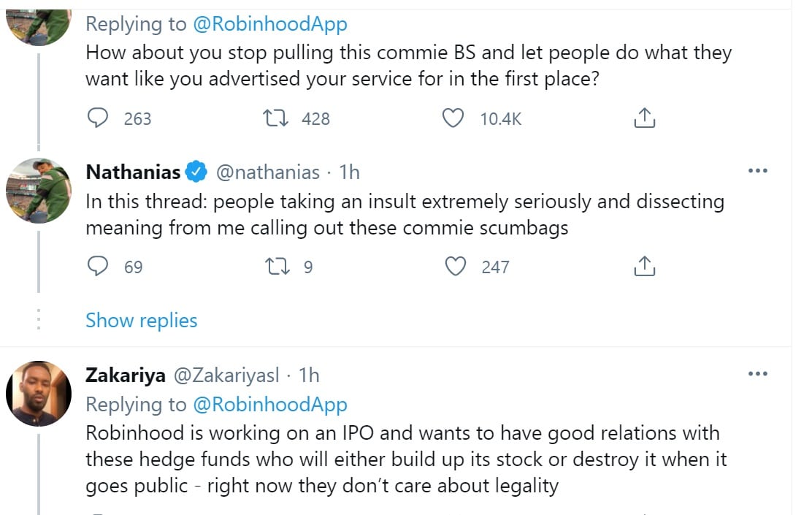Share Nathanias's insult thread tweet
The height and width of the screenshot is (515, 812).
point(643,267)
